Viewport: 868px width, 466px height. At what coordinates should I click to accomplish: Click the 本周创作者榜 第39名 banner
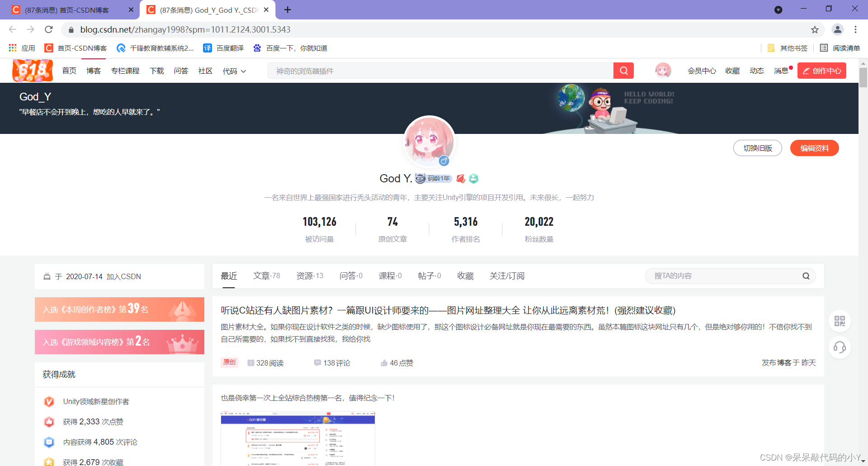click(119, 309)
